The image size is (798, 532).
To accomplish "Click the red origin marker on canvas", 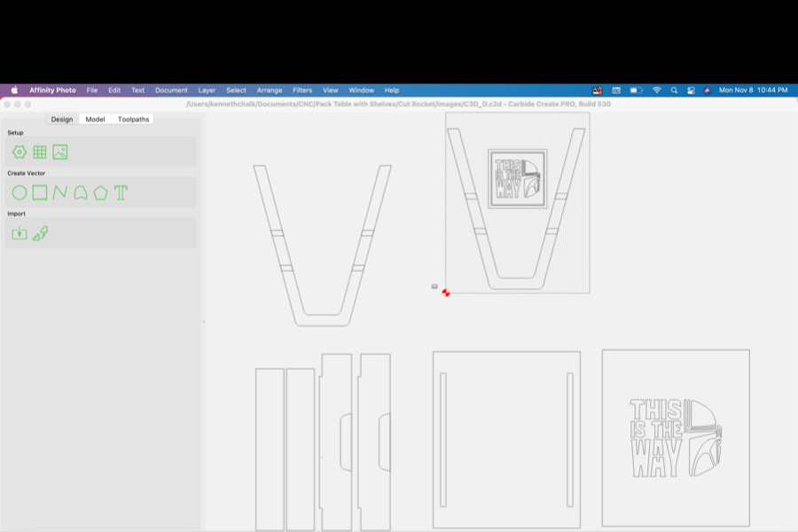I will tap(446, 293).
